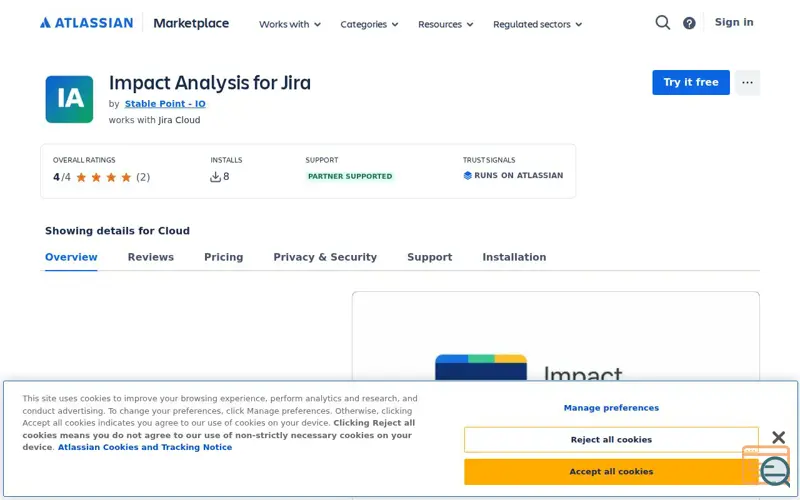Image resolution: width=800 pixels, height=500 pixels.
Task: Click the Partner Supported badge
Action: pos(350,177)
